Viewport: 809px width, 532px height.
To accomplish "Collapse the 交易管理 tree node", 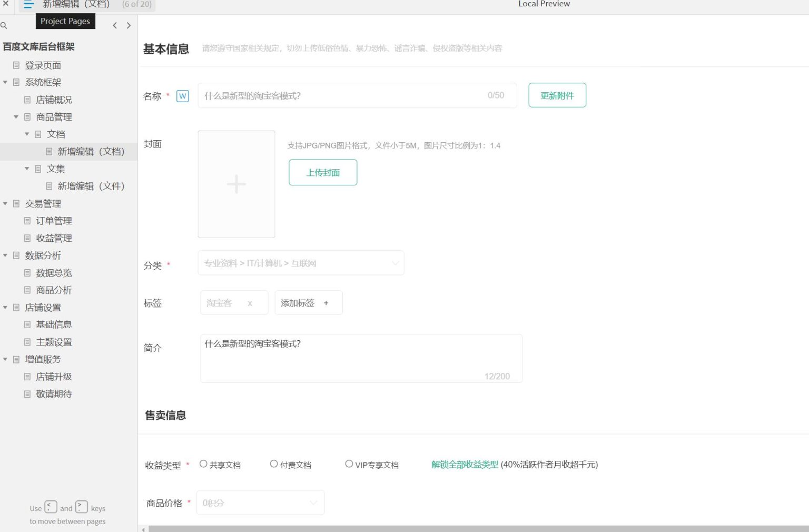I will [x=5, y=203].
